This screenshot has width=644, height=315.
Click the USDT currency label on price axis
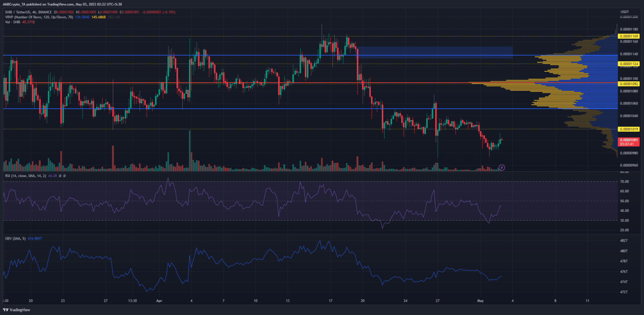625,11
